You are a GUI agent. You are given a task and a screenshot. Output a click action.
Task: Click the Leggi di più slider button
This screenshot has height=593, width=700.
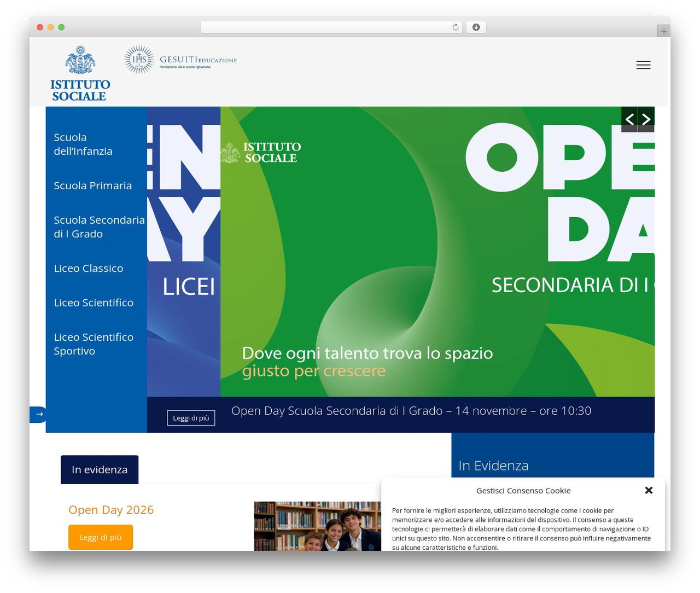[x=191, y=418]
